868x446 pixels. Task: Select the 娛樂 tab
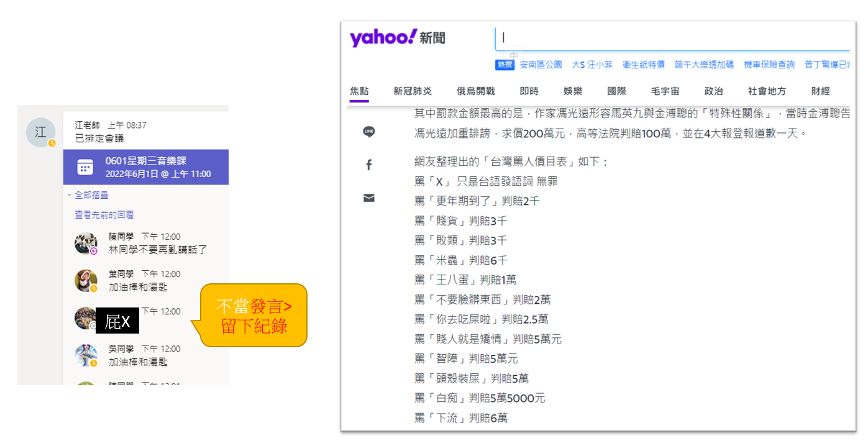click(x=573, y=91)
